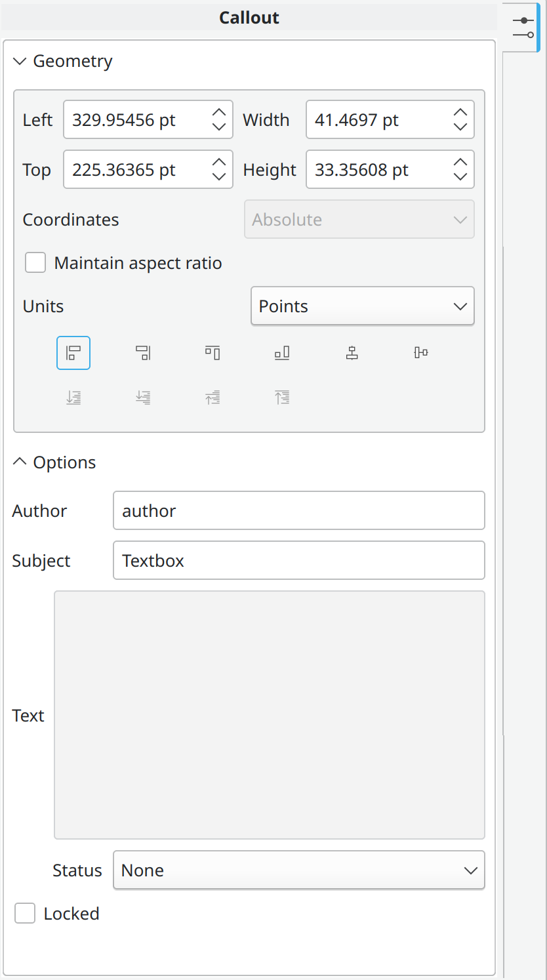
Task: Align the callout to the bottom
Action: click(x=281, y=352)
